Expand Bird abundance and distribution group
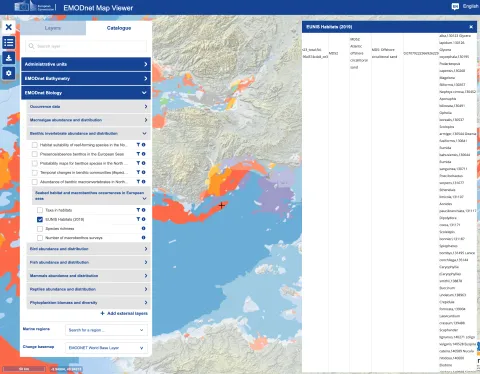This screenshot has height=374, width=480. [89, 249]
